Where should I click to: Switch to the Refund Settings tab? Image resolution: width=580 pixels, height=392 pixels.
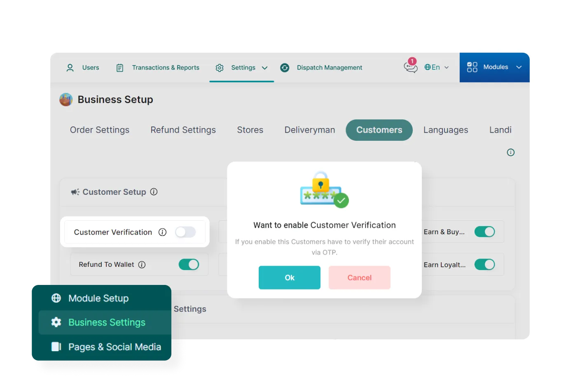point(183,130)
